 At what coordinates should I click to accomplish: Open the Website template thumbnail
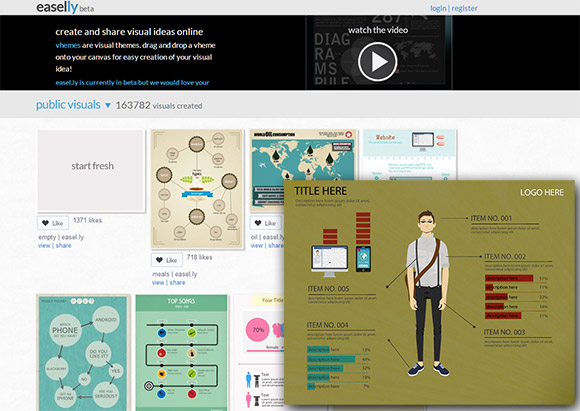click(410, 155)
